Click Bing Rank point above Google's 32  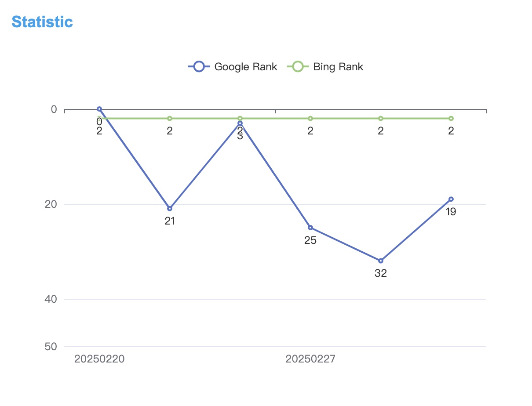(381, 119)
